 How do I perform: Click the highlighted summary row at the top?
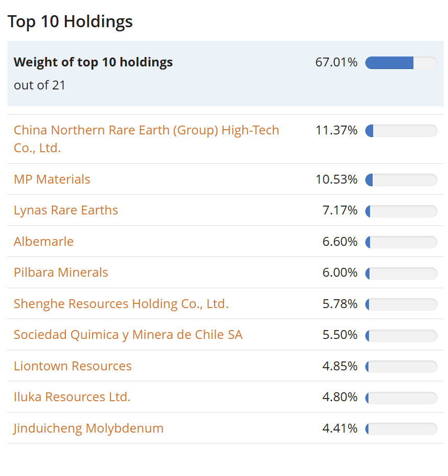[225, 73]
